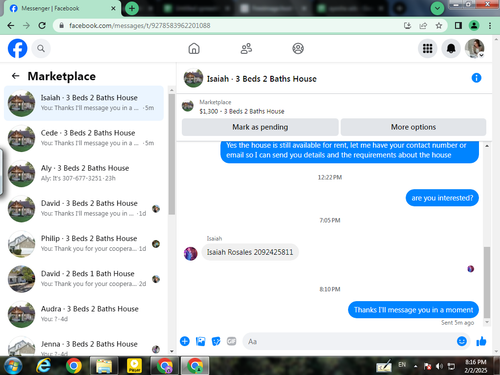
Task: Open Facebook search magnifier
Action: [x=41, y=49]
